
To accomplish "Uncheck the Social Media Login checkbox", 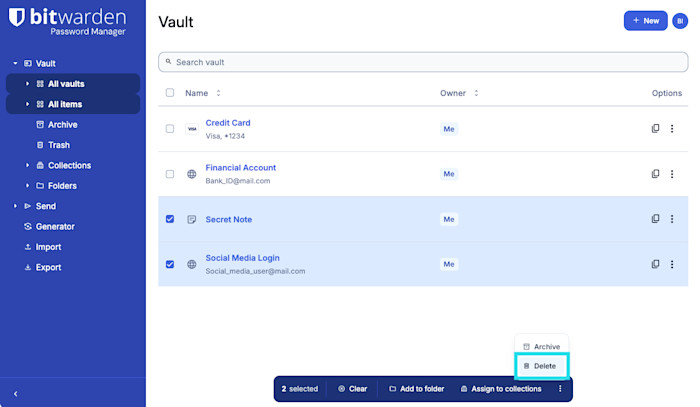I will pyautogui.click(x=170, y=264).
